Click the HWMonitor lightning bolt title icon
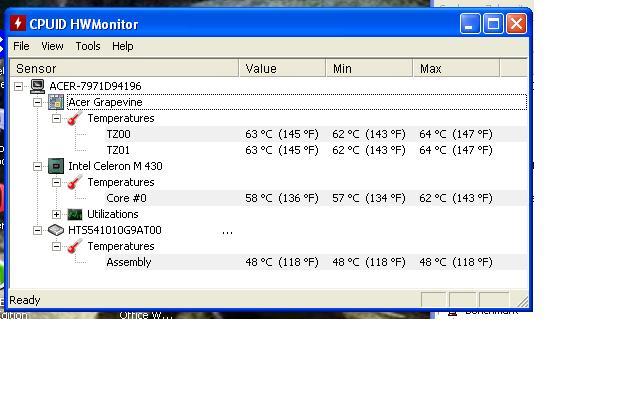 pos(18,23)
